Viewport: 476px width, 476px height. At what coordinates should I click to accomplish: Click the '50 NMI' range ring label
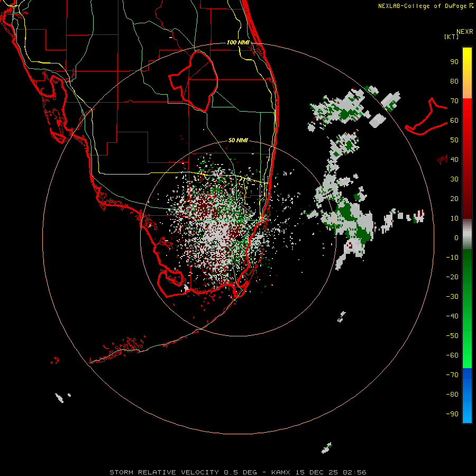point(238,140)
